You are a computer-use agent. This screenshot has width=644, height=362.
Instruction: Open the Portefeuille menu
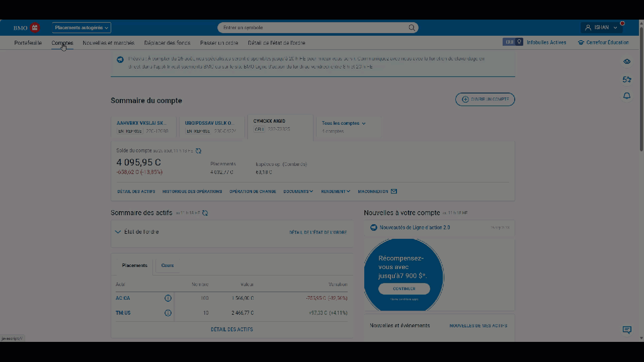tap(28, 43)
